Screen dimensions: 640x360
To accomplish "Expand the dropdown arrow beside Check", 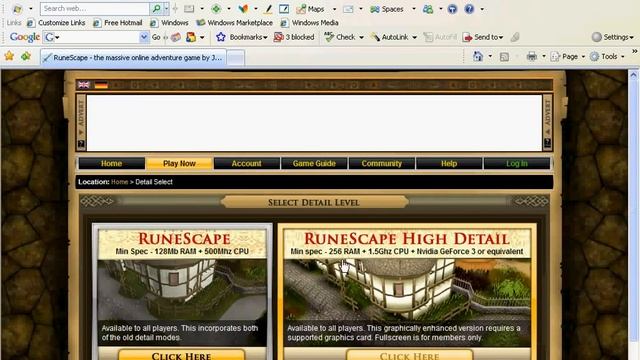I will (361, 38).
